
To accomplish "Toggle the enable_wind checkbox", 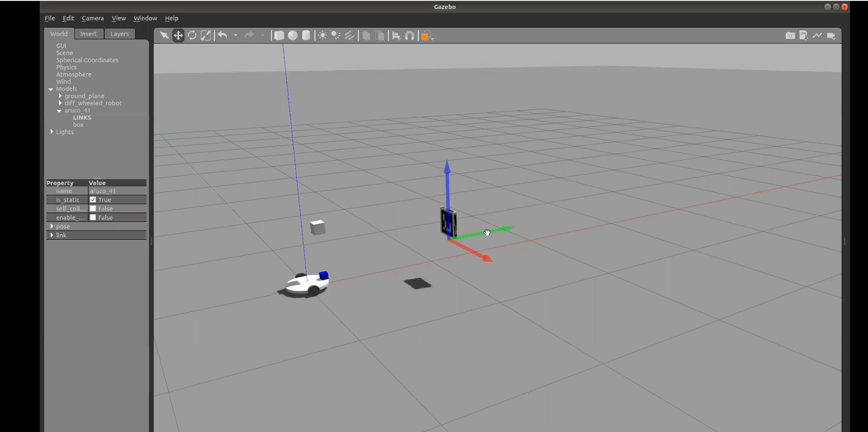I will coord(93,217).
